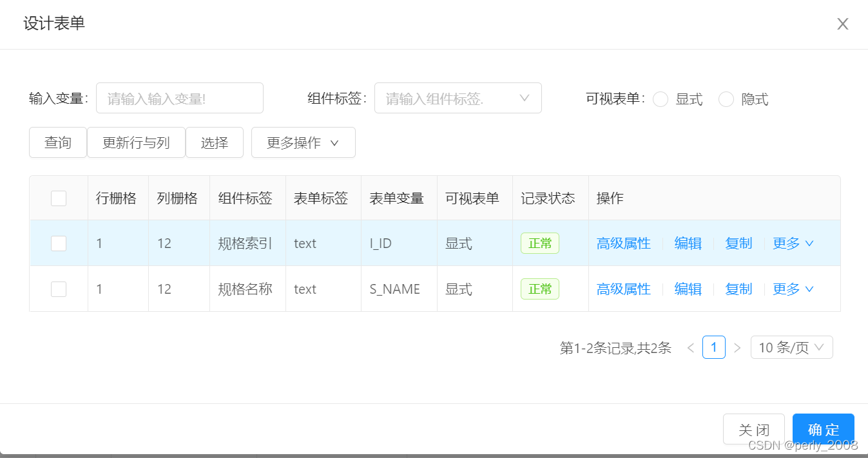Focus the 输入变量 text input field
The image size is (868, 458).
(x=180, y=98)
